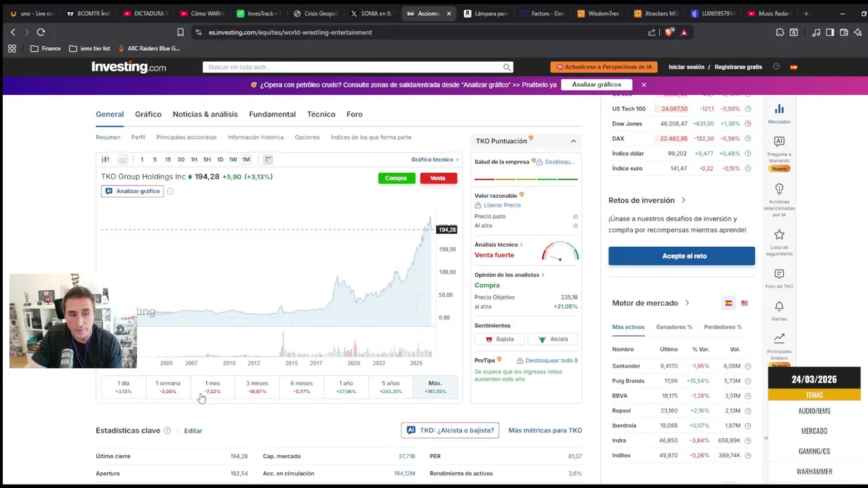
Task: Click the browser back arrow
Action: [13, 32]
